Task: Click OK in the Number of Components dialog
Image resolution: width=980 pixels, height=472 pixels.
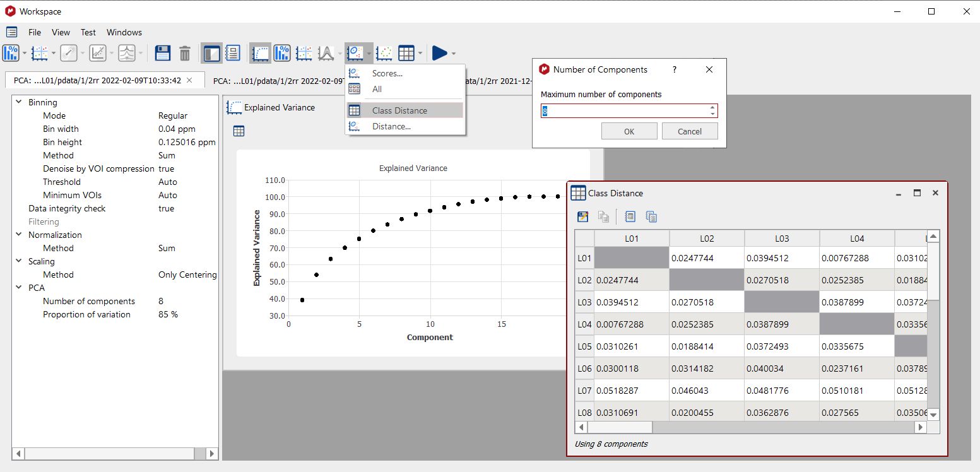Action: coord(629,131)
